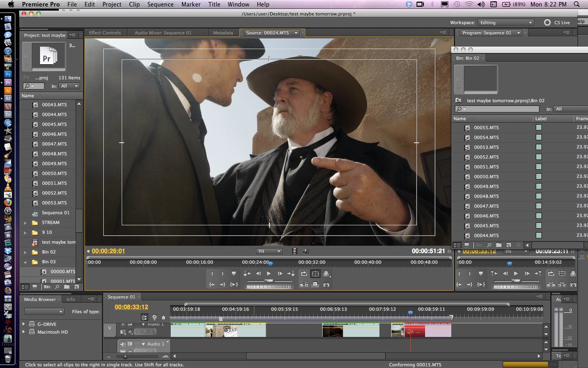Image resolution: width=588 pixels, height=368 pixels.
Task: Open Project panel In: All dropdown
Action: (69, 86)
